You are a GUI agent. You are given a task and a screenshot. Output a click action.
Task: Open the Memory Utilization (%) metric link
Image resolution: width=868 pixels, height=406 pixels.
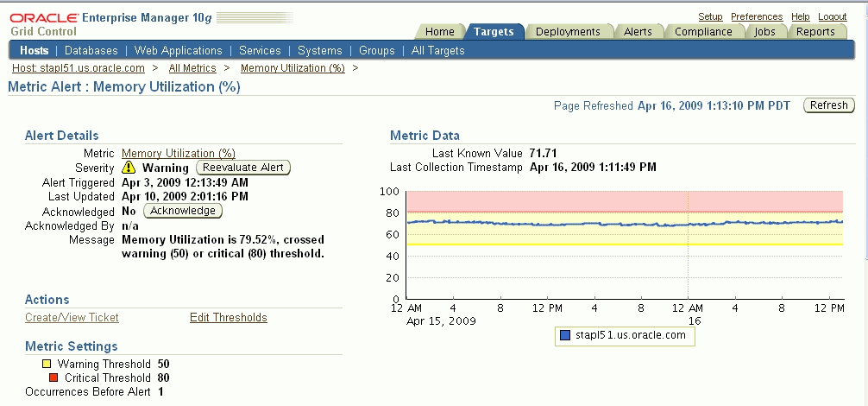179,154
